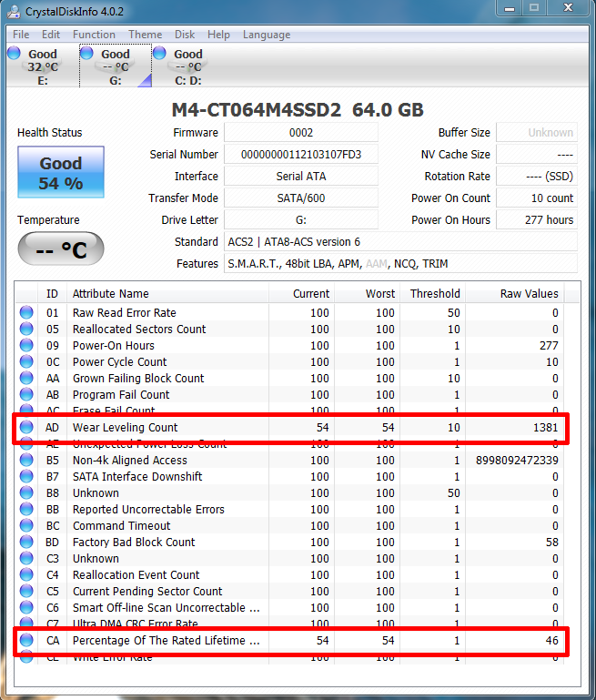Screen dimensions: 596x700
Task: Open the Function menu
Action: pyautogui.click(x=94, y=35)
